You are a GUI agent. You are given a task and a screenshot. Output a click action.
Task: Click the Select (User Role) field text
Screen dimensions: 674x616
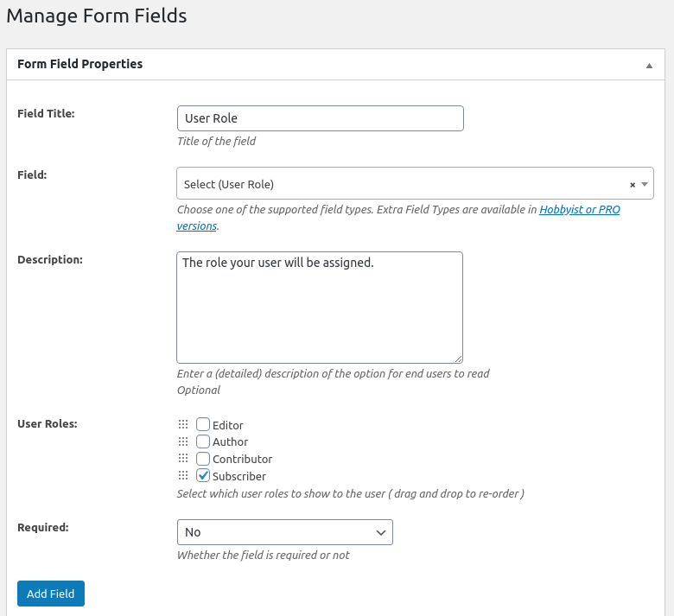[229, 185]
